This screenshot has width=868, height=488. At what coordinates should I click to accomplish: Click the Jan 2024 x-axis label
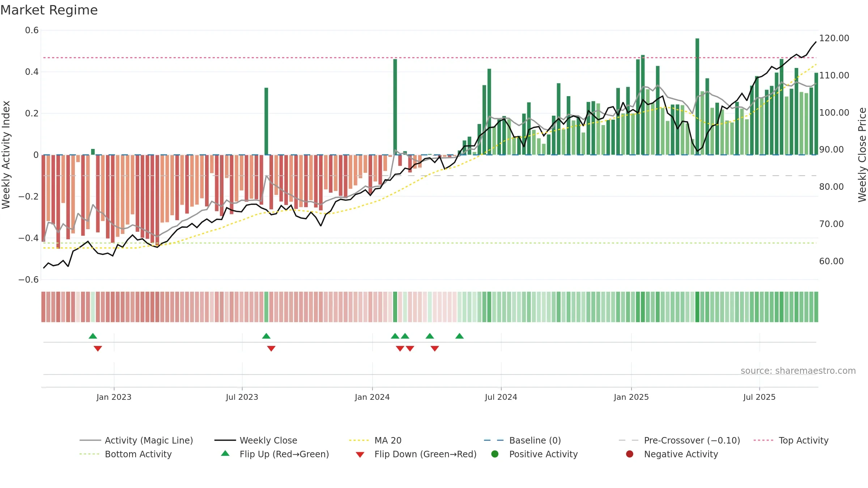[372, 397]
